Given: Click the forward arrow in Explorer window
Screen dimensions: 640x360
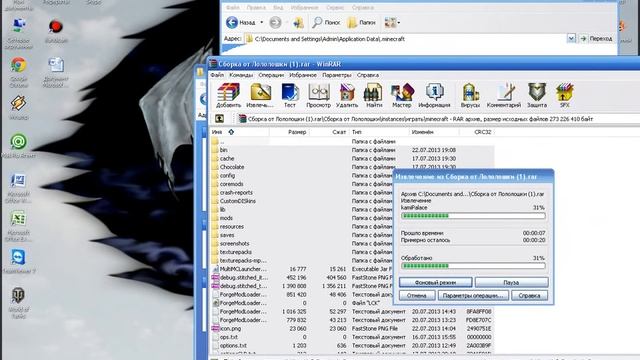Looking at the screenshot, I should tap(276, 22).
